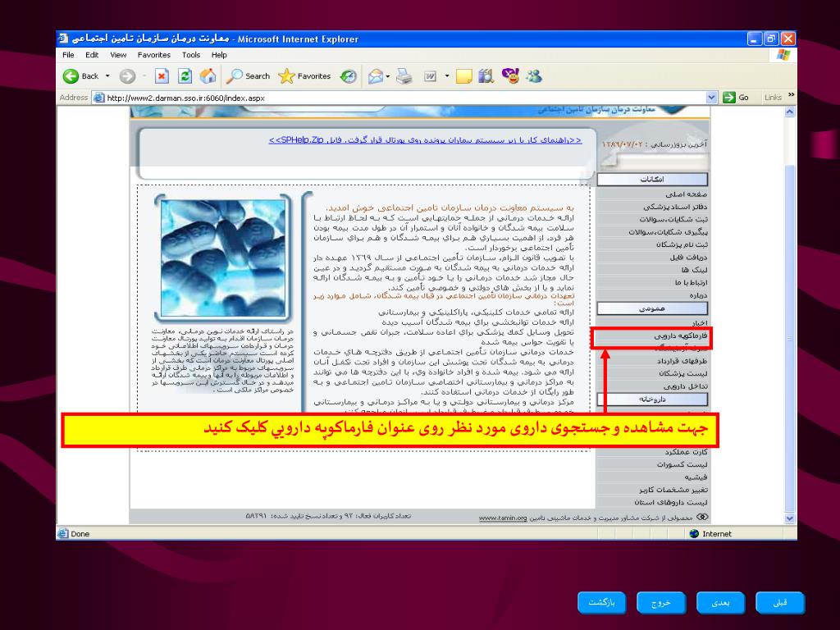Open پیگیری شکایات،سوالات sidebar link
This screenshot has height=630, width=840.
tap(668, 232)
